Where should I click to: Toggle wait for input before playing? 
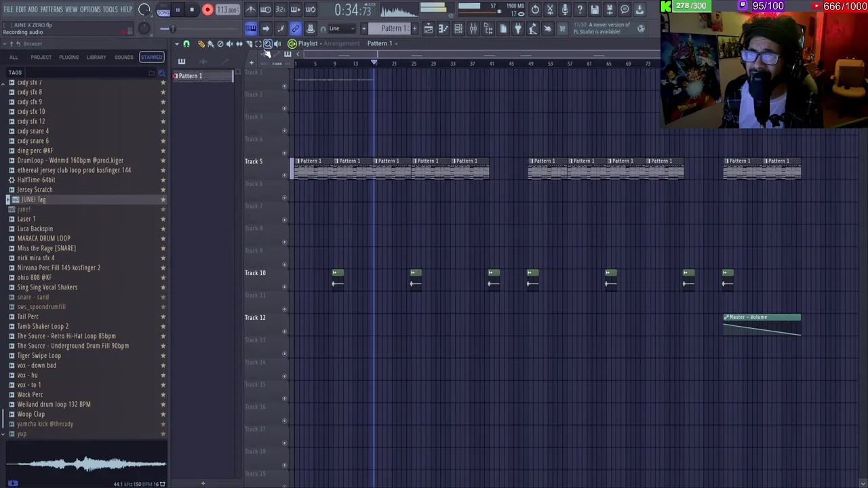pos(265,9)
